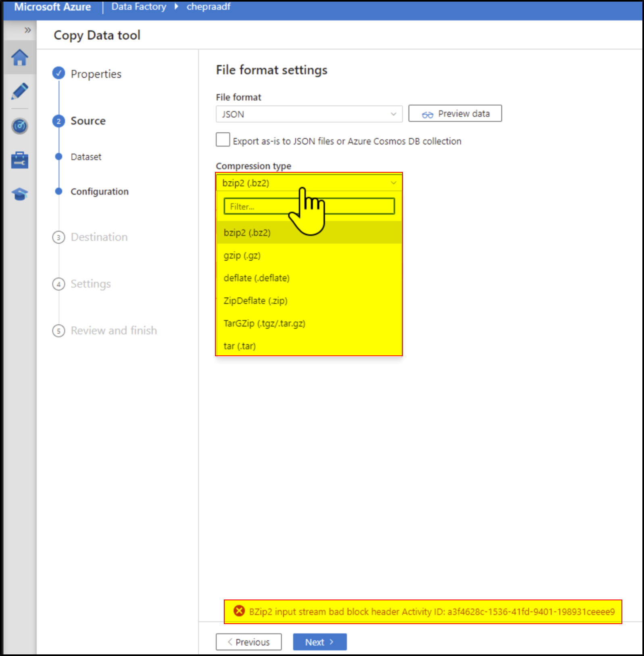The height and width of the screenshot is (656, 644).
Task: Select gzip (.gz) compression option
Action: click(309, 255)
